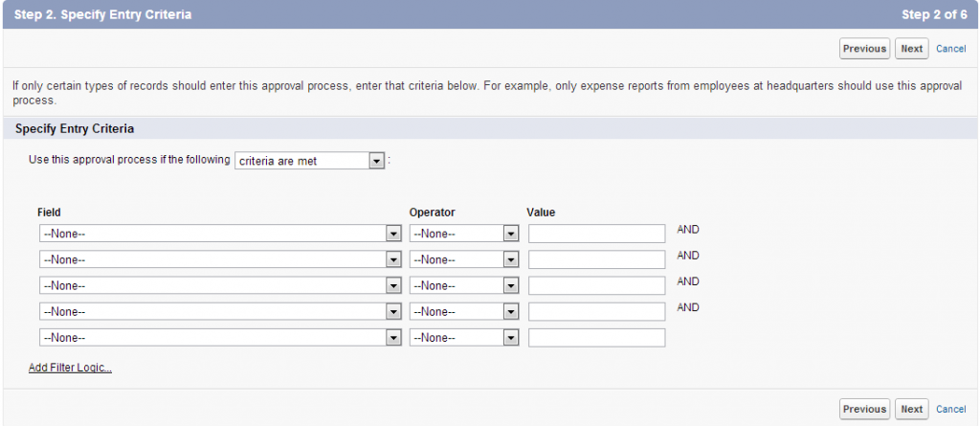Click the fifth row Value input field

597,338
